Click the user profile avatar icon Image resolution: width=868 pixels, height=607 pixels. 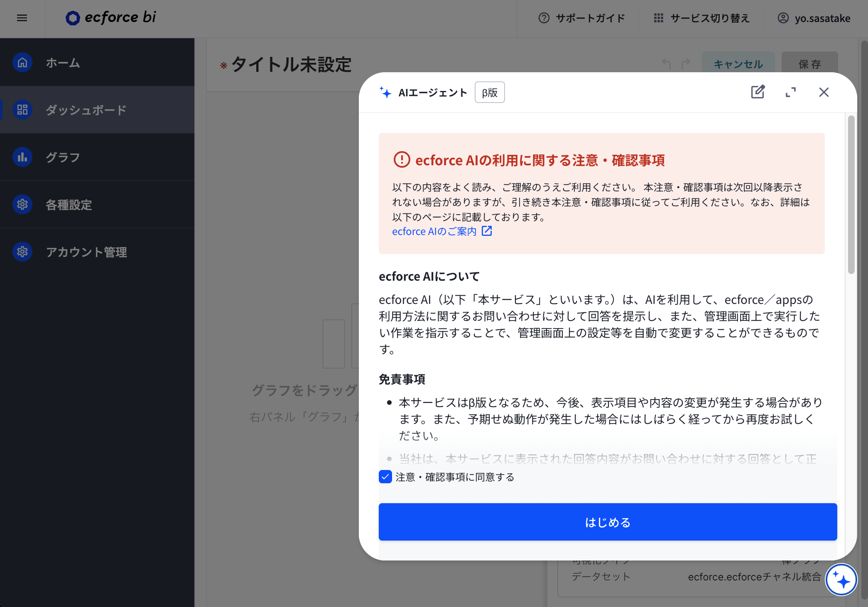pos(783,18)
